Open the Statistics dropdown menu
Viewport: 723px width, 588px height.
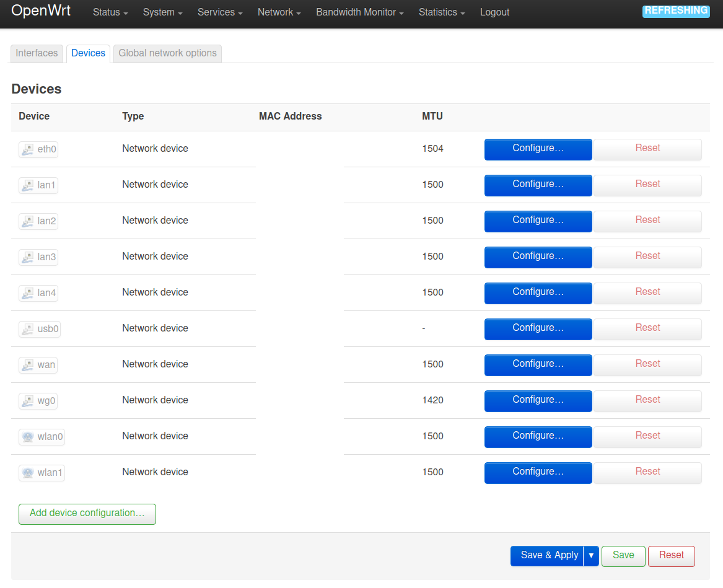click(x=442, y=12)
